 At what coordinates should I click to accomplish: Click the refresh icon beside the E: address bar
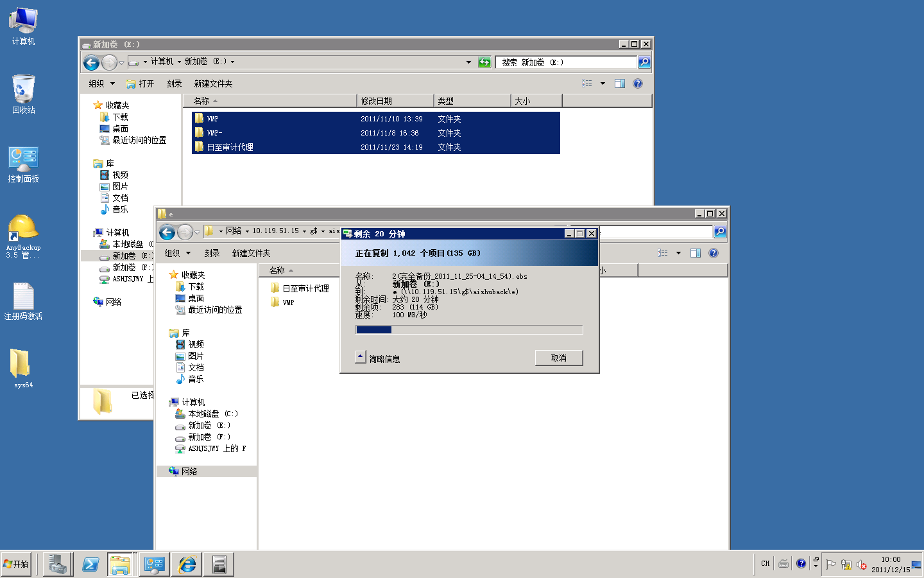pyautogui.click(x=485, y=62)
